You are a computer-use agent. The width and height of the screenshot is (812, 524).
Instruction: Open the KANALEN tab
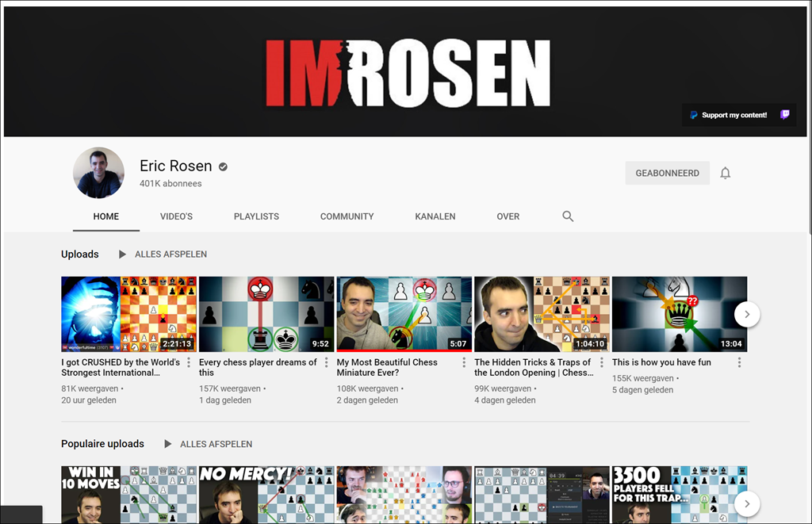click(x=435, y=216)
